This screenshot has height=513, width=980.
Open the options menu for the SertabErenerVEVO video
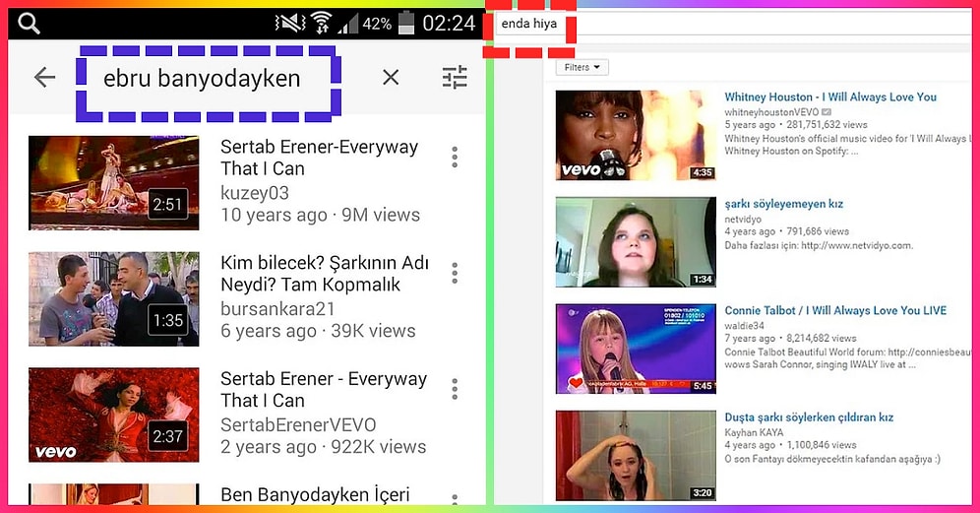tap(455, 389)
